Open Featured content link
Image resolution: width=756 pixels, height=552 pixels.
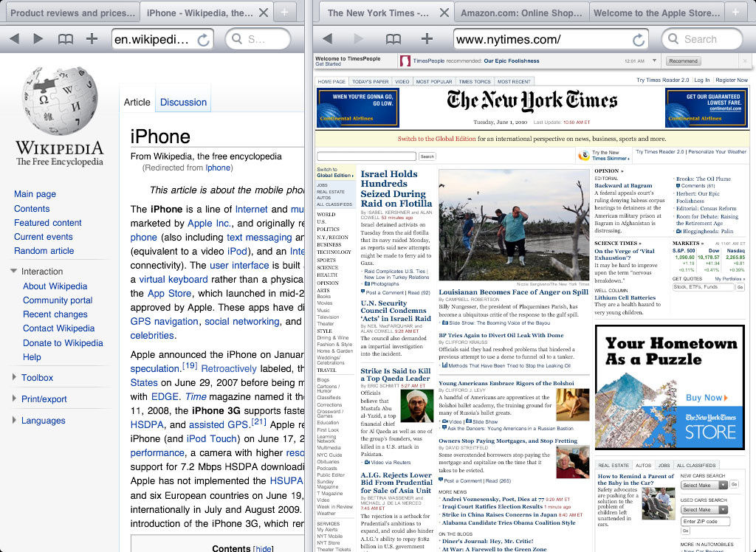pyautogui.click(x=48, y=223)
